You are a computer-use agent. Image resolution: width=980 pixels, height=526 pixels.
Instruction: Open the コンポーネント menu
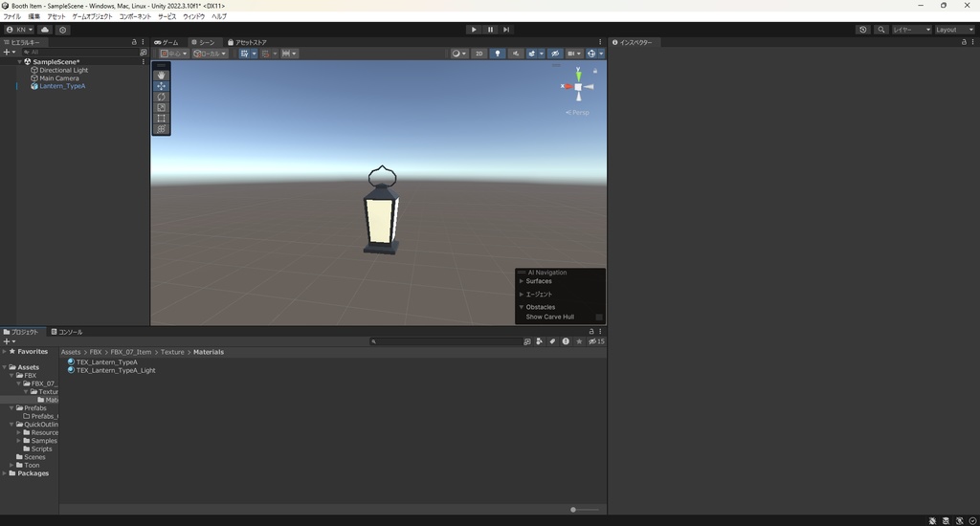tap(135, 17)
